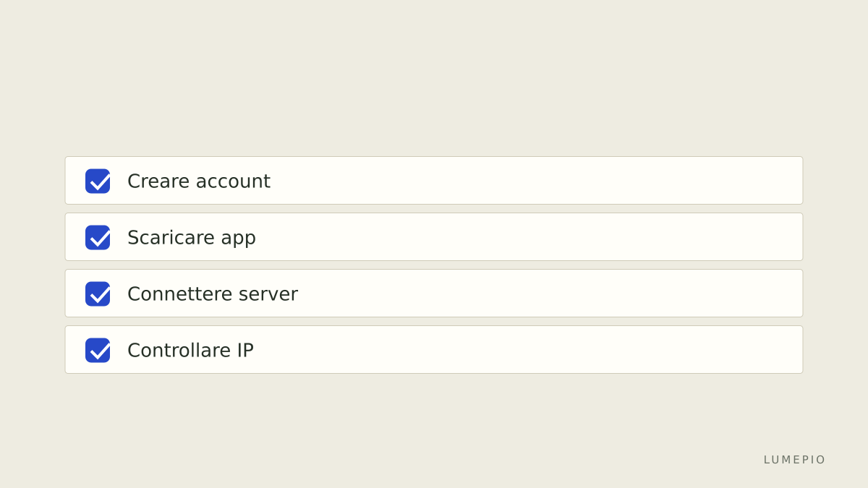Click the Connettere server label text
This screenshot has height=488, width=868.
(x=213, y=294)
